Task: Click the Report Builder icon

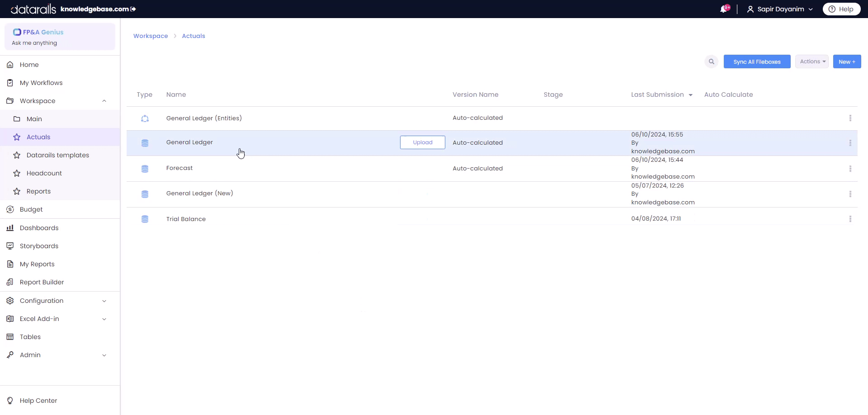Action: [10, 282]
